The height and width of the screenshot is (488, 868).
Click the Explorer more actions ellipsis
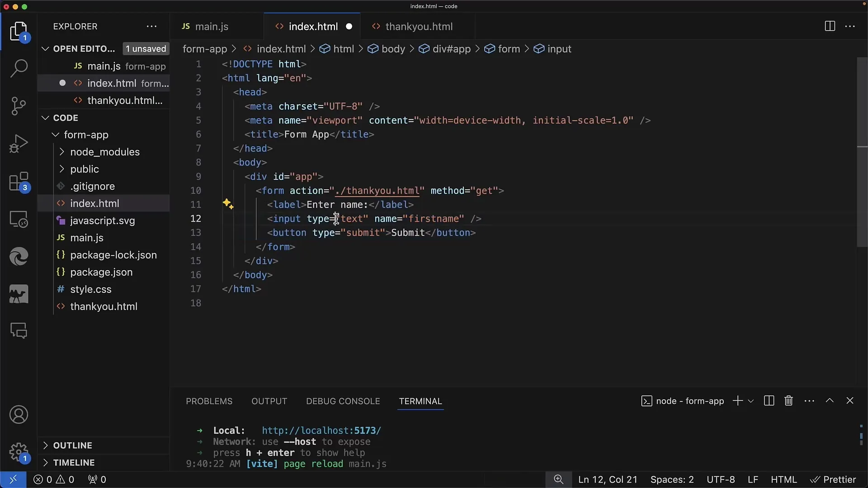click(151, 26)
